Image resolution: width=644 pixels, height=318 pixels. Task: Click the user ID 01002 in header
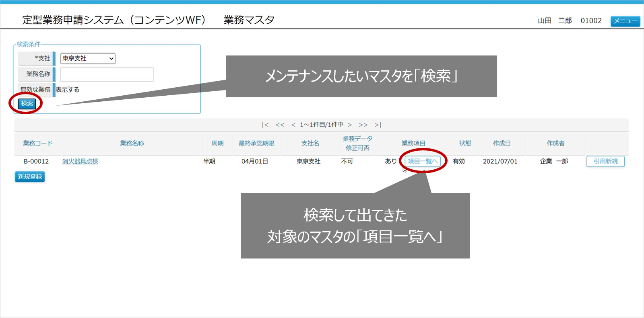[591, 21]
